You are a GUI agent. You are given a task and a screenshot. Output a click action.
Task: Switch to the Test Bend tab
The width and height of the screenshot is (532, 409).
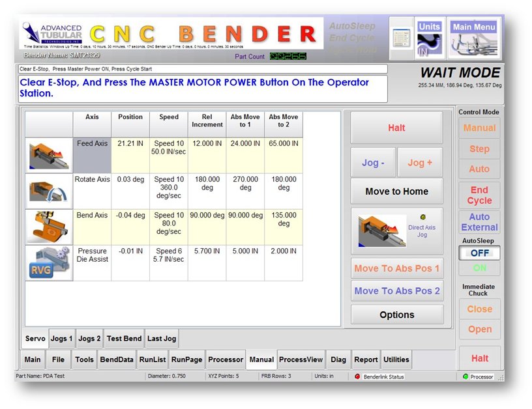(x=123, y=339)
